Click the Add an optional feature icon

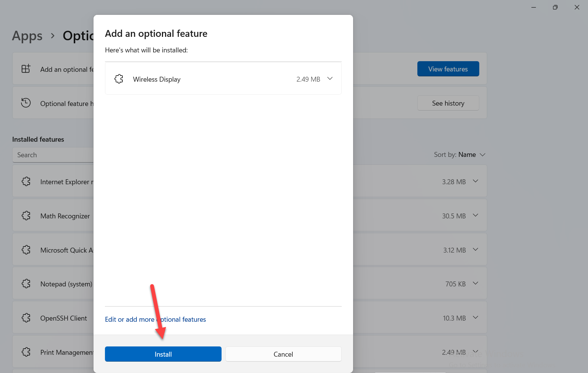(x=26, y=69)
